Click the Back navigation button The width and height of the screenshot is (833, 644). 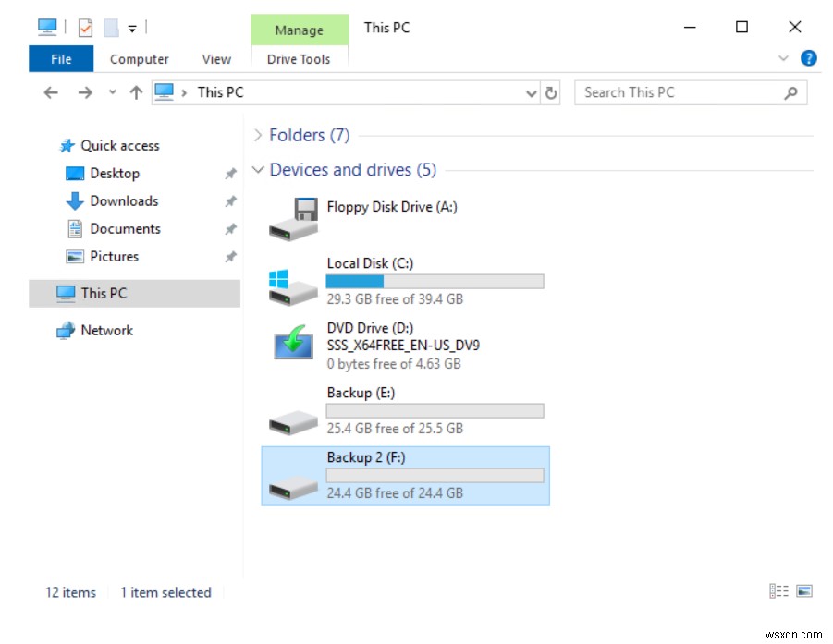pos(51,92)
